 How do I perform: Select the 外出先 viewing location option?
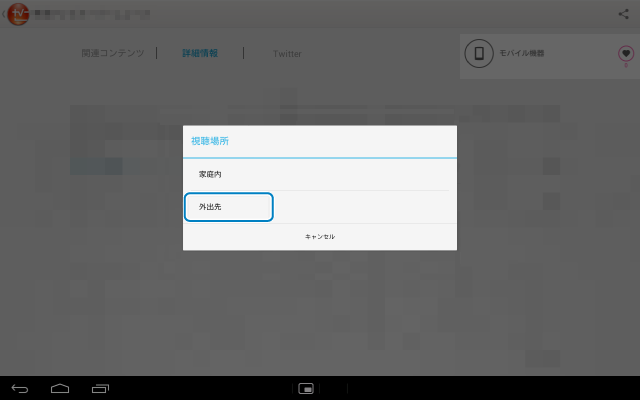point(228,207)
